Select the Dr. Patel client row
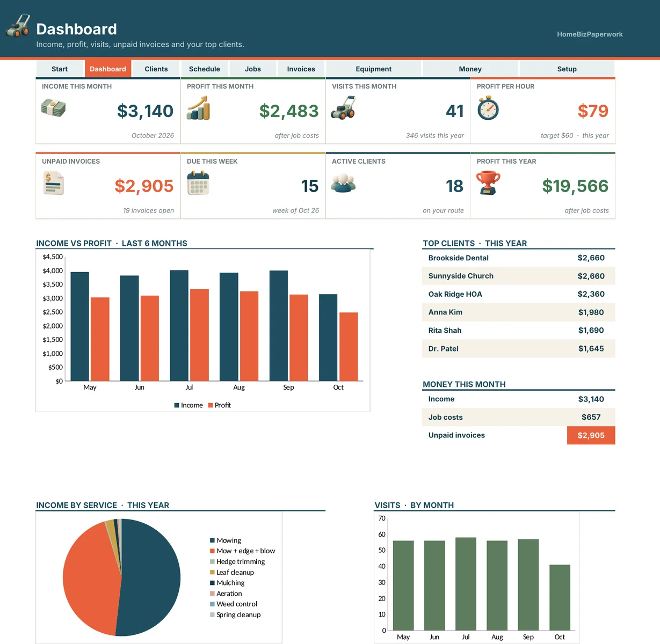 (519, 349)
